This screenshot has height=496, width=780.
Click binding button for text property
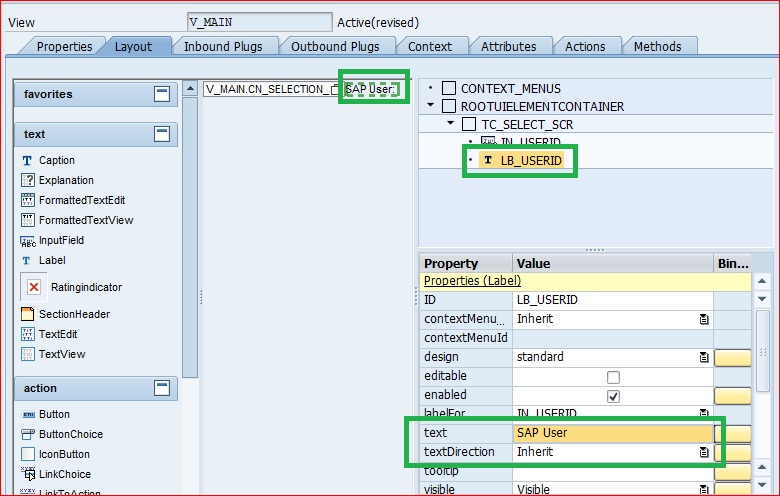[732, 433]
